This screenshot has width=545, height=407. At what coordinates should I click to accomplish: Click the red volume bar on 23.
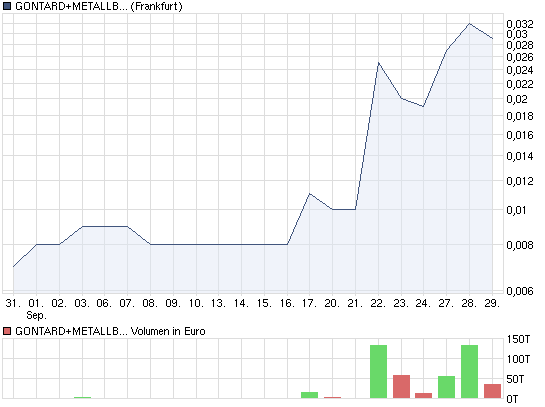point(401,386)
